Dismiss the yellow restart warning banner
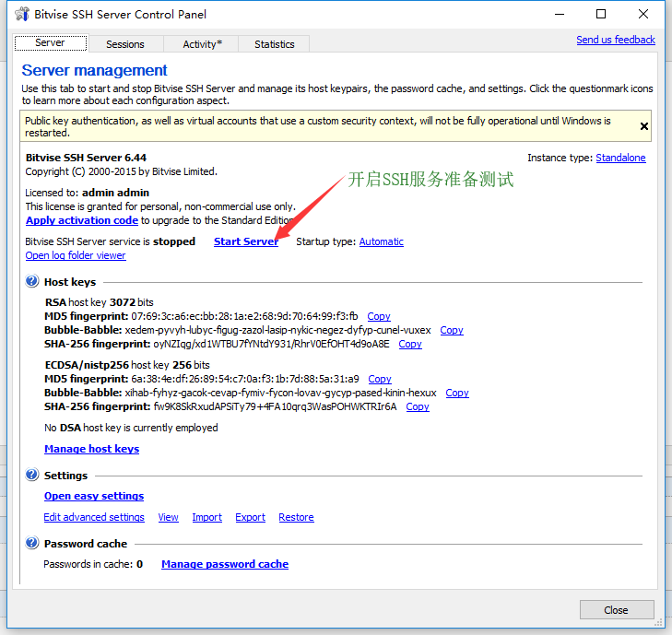 click(x=643, y=126)
